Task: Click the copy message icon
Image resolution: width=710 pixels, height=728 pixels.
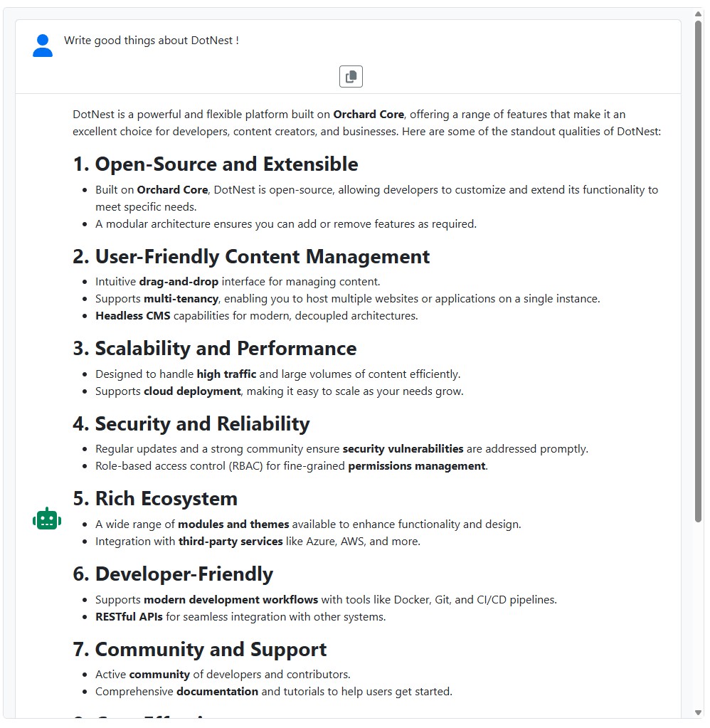Action: pos(351,76)
